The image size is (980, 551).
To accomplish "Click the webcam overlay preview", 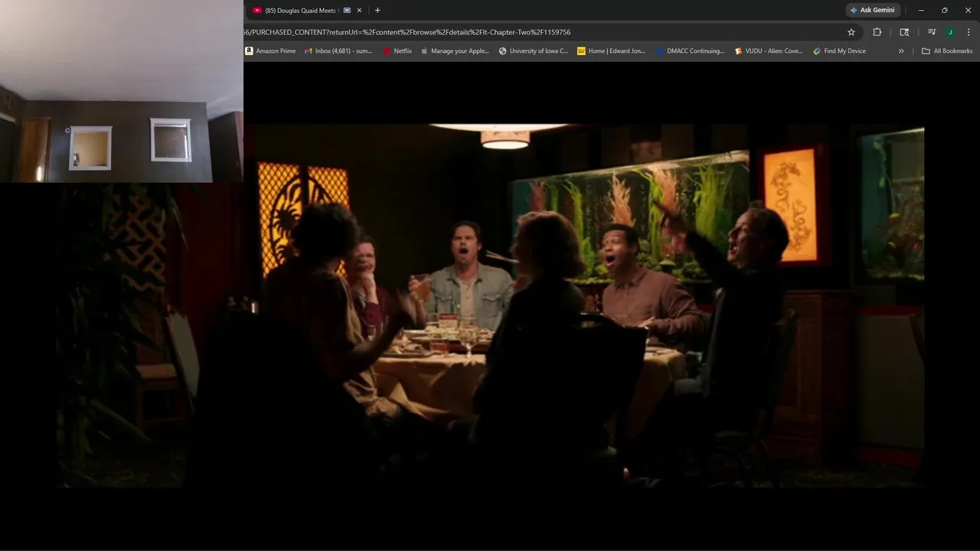I will (122, 91).
